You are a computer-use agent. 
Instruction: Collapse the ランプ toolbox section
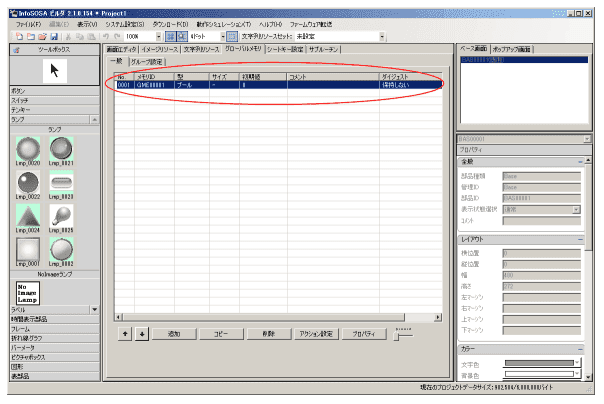point(94,118)
